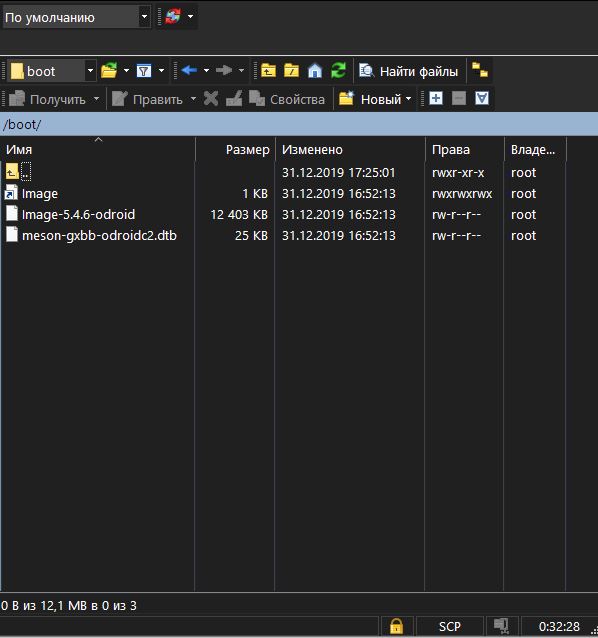Sort by the 'Размер' column header
Viewport: 598px width, 638px height.
click(x=236, y=150)
